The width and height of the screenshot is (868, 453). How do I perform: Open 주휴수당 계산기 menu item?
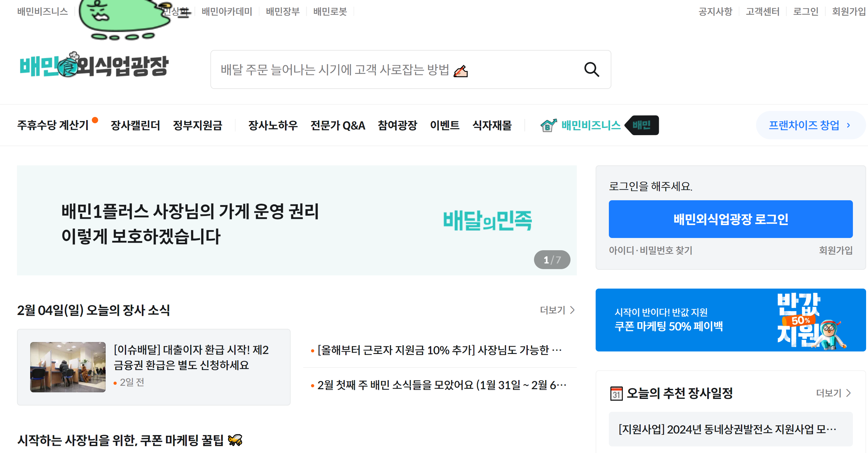click(x=53, y=125)
